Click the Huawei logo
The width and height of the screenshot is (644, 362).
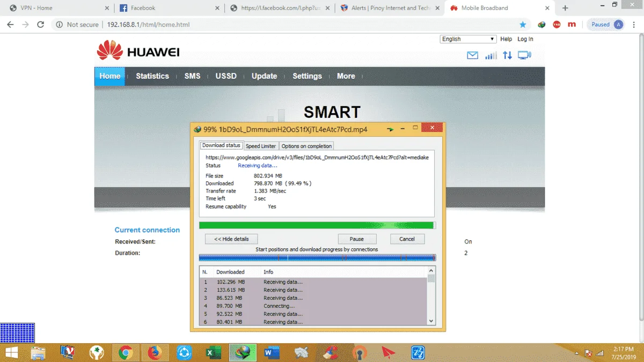tap(138, 51)
